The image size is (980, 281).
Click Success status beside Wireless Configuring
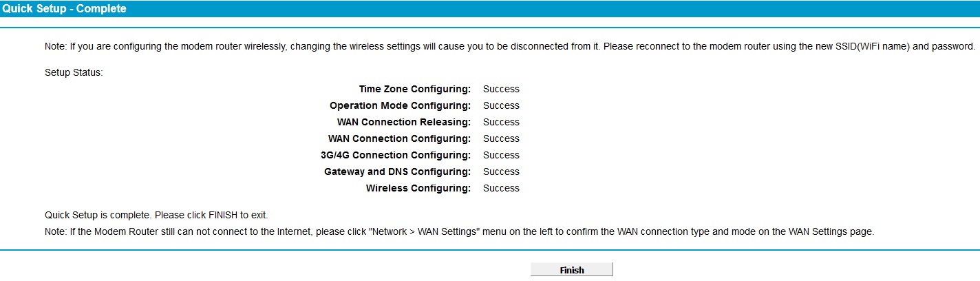point(501,188)
